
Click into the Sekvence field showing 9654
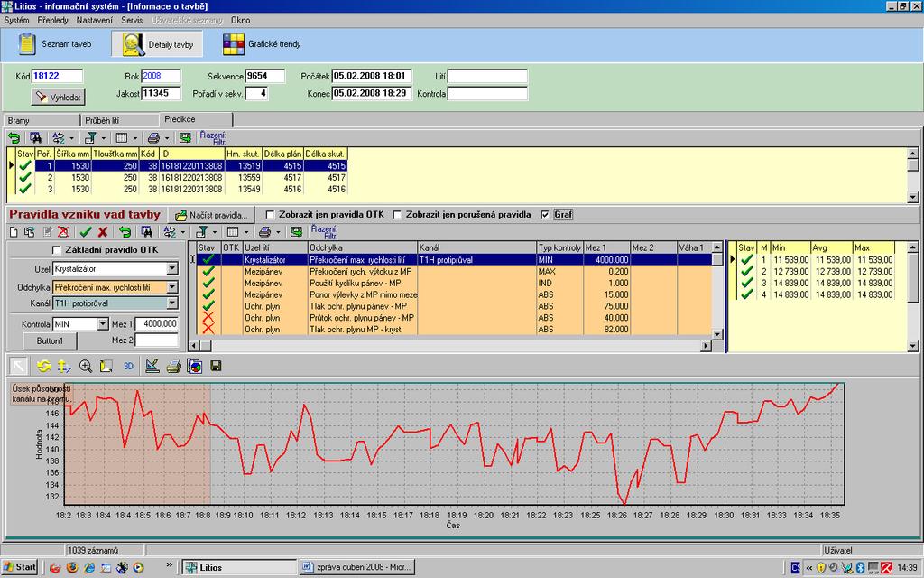[265, 76]
